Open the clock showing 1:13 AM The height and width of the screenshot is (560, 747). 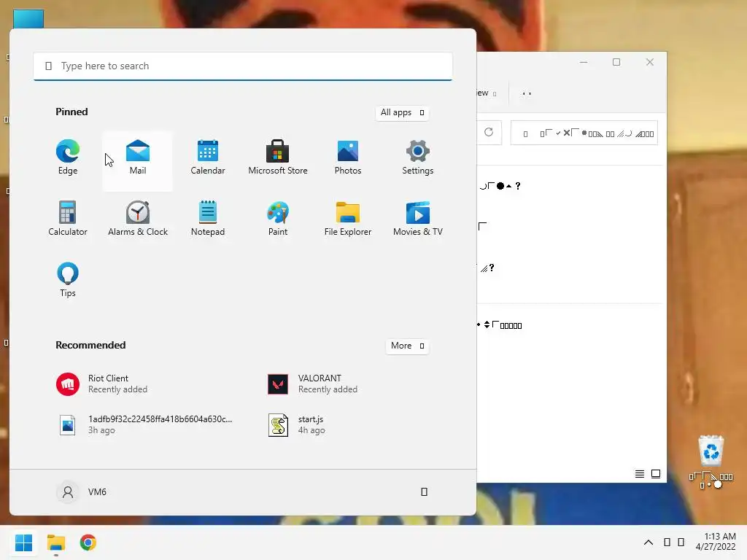click(x=716, y=542)
